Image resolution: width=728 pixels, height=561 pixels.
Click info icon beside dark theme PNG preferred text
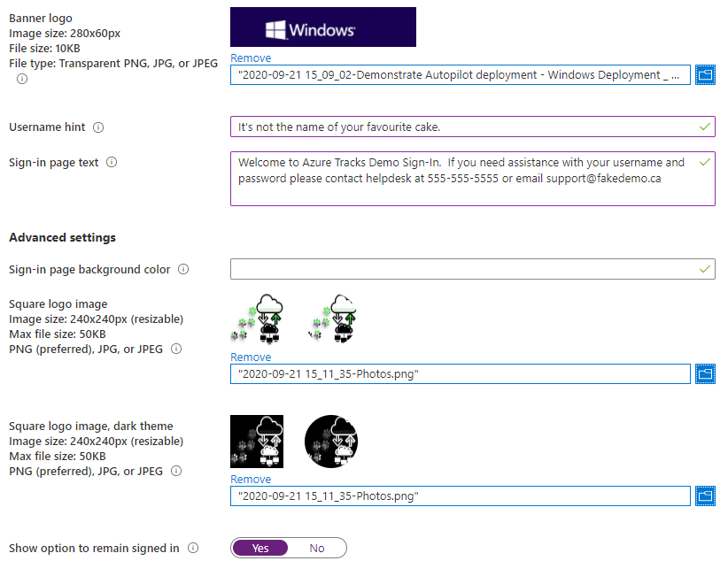(176, 471)
